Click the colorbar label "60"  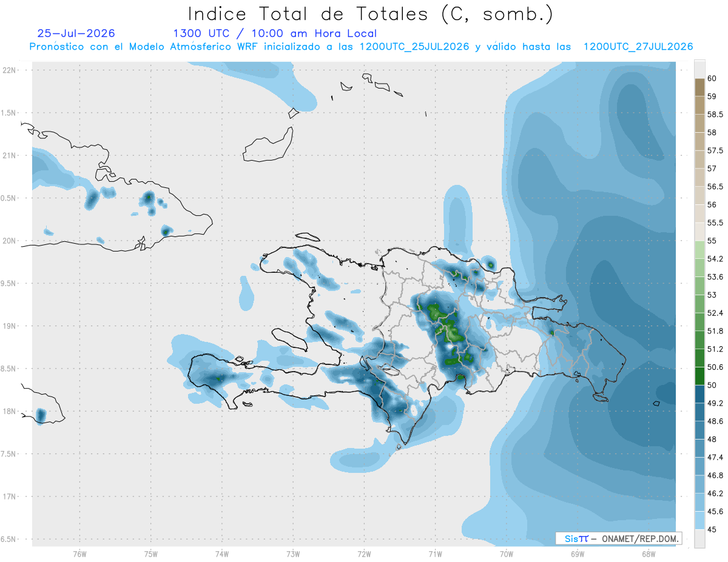pos(713,78)
